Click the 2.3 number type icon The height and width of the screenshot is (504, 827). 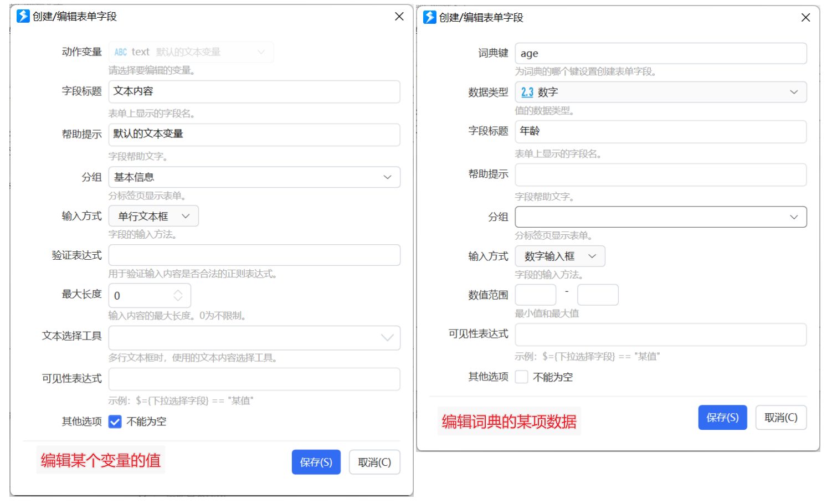tap(527, 92)
